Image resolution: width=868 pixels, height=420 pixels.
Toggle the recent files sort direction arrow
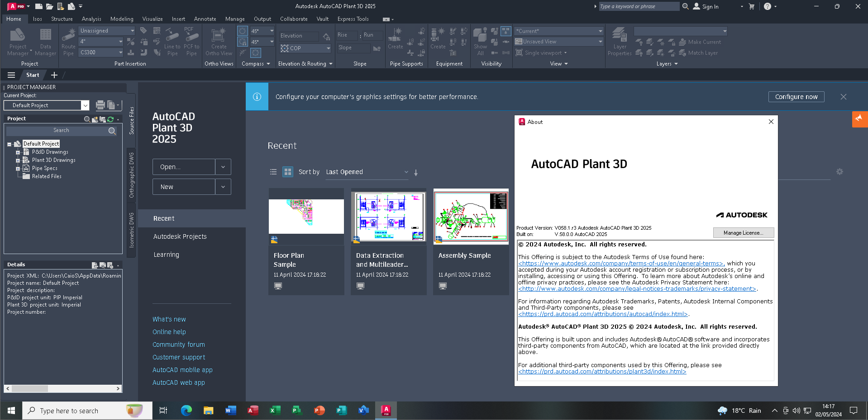coord(416,172)
